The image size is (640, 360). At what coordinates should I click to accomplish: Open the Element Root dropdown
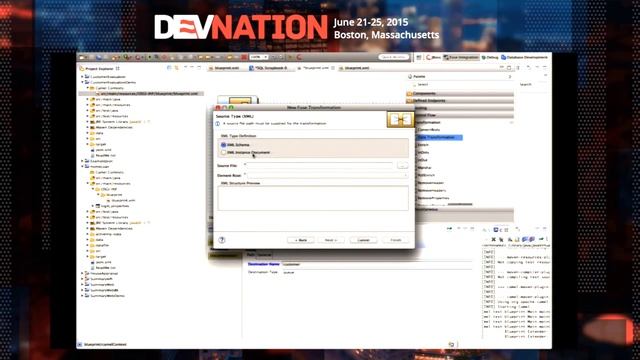tap(327, 175)
